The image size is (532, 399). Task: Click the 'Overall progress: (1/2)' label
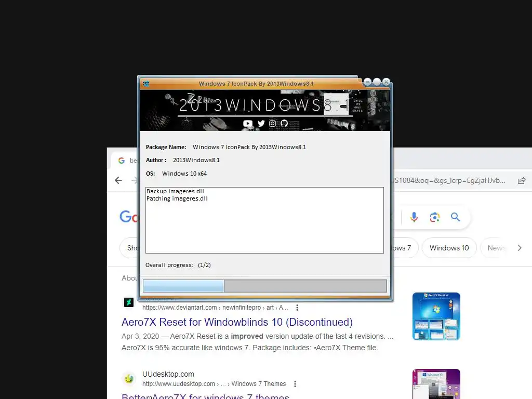178,265
